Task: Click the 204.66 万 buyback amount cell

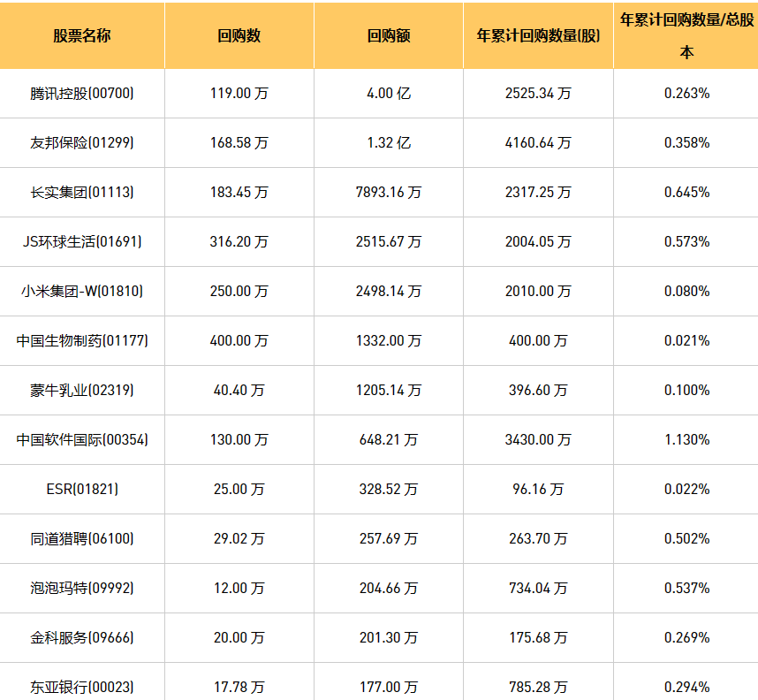Action: 389,588
